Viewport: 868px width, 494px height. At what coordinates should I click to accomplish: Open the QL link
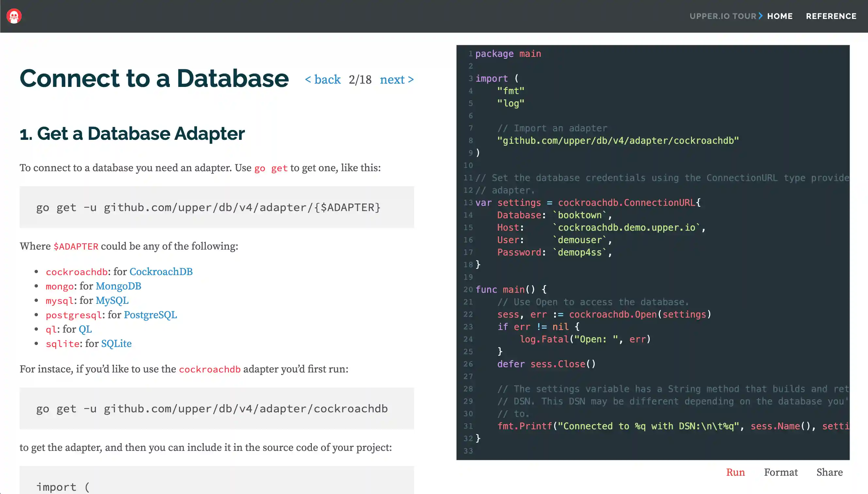click(x=85, y=329)
